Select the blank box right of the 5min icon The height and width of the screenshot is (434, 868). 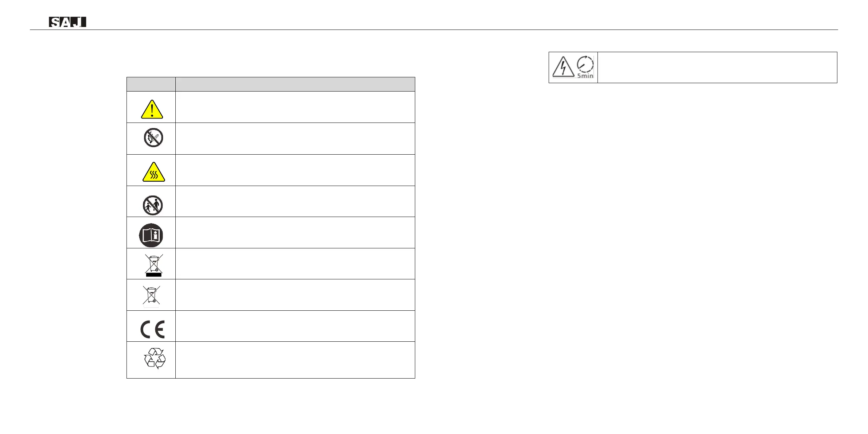[717, 67]
